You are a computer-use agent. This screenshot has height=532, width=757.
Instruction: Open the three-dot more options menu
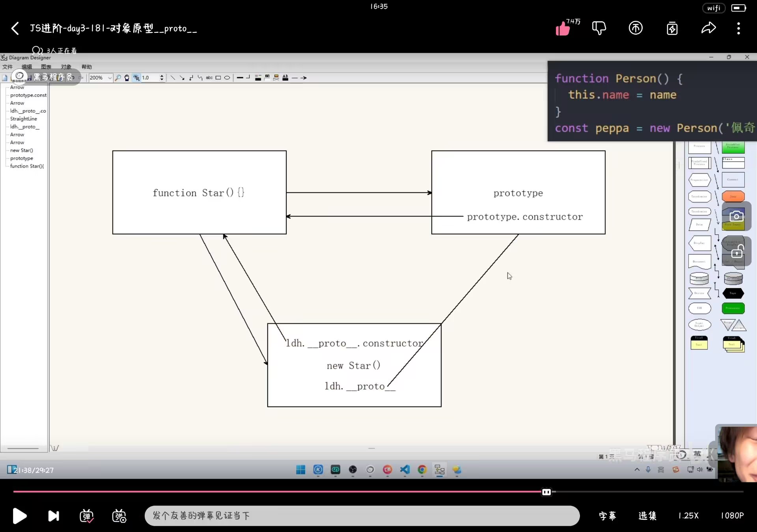[x=738, y=28]
